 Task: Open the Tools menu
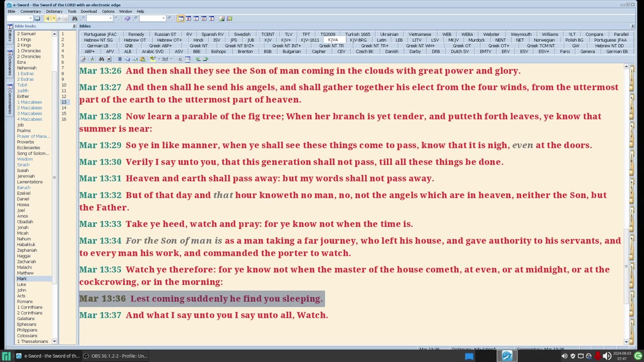[x=72, y=11]
